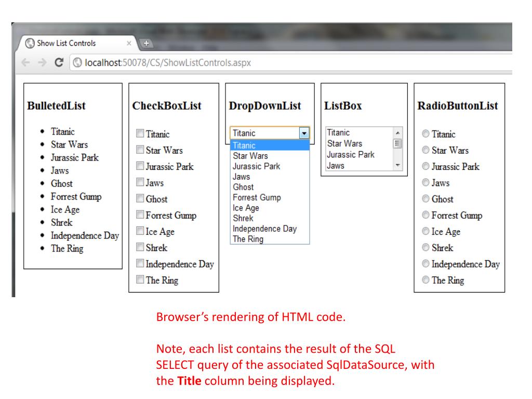Click the ListBox scrollbar thumb

click(397, 143)
